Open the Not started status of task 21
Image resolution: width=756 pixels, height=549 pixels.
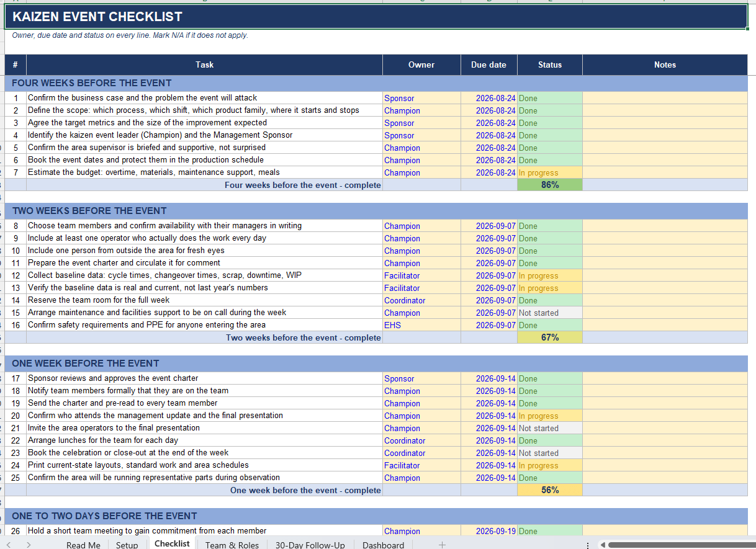pyautogui.click(x=550, y=428)
